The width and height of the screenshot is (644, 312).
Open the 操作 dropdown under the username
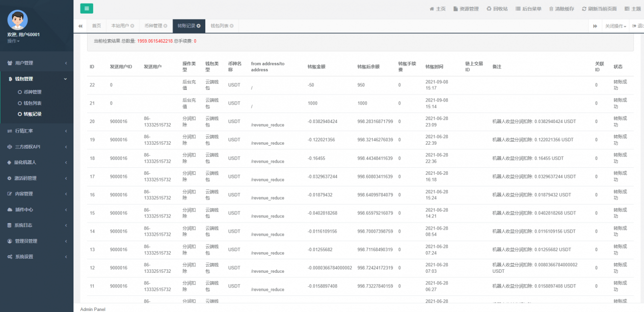pos(14,41)
